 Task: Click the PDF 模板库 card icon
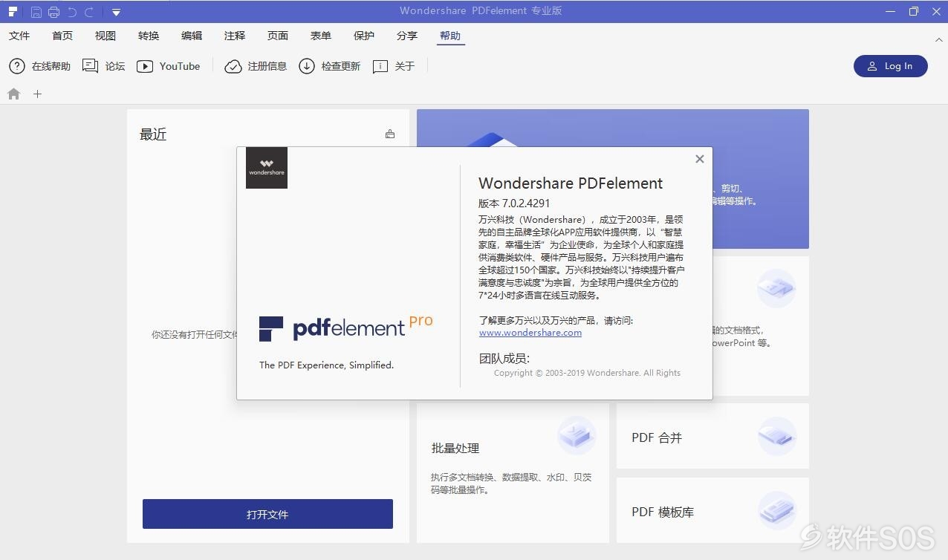coord(777,510)
